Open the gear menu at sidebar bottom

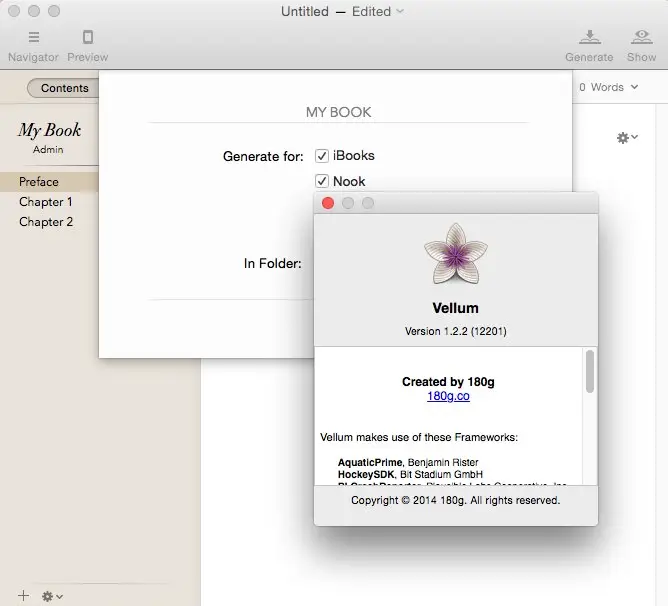52,596
